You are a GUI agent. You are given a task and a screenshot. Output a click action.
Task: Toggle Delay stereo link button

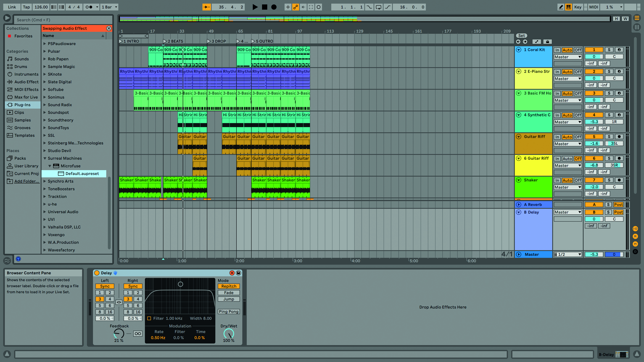tap(119, 302)
